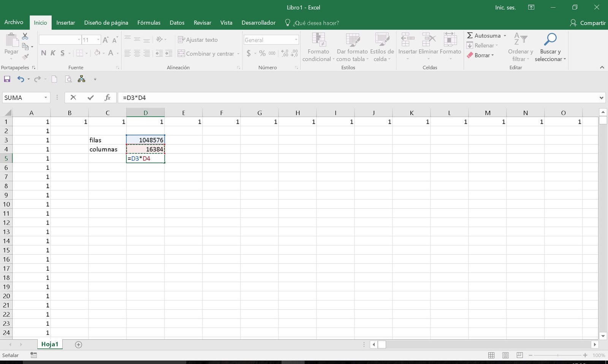608x364 pixels.
Task: Toggle bold formatting with the N button
Action: [x=43, y=53]
